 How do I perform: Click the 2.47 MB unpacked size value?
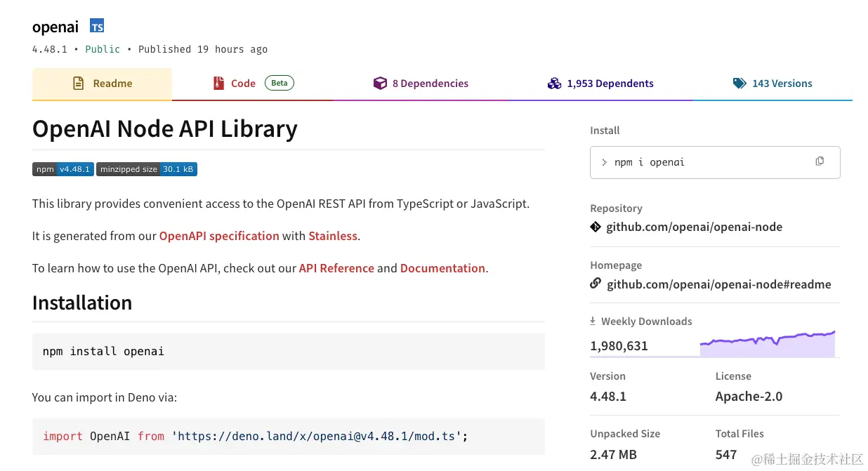613,454
